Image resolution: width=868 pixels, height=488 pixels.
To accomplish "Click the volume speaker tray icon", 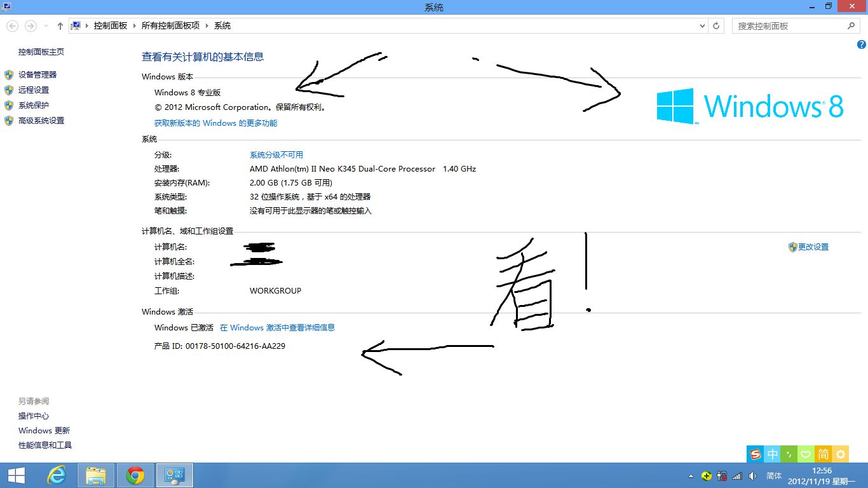I will click(752, 475).
